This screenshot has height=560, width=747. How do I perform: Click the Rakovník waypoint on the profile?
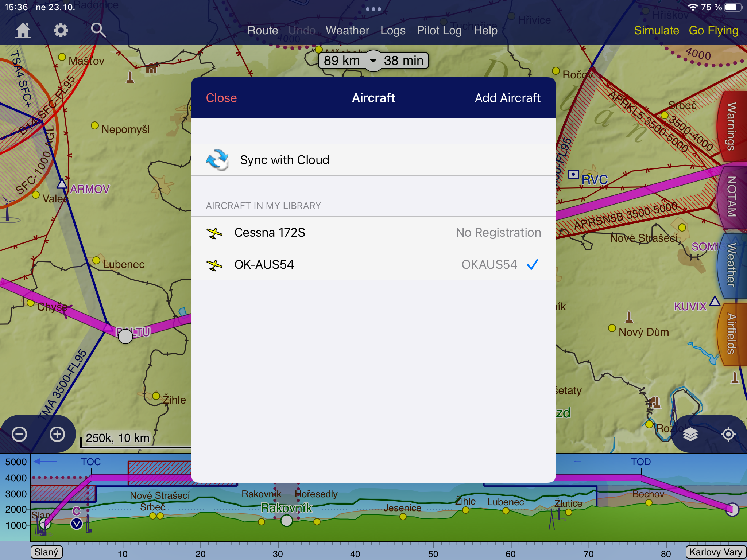(287, 520)
